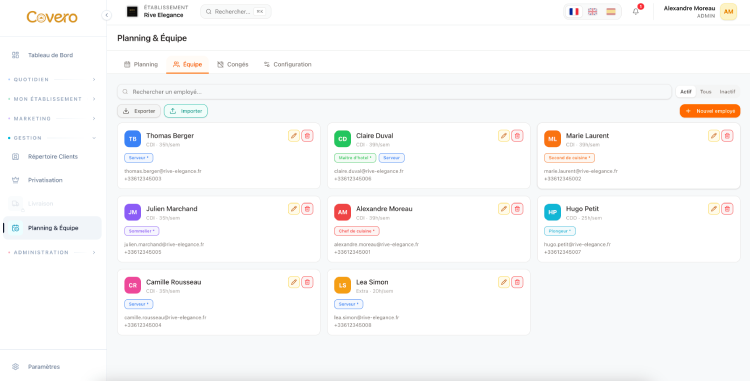Viewport: 750px width, 381px height.
Task: Open Paramètres at sidebar bottom
Action: coord(52,367)
